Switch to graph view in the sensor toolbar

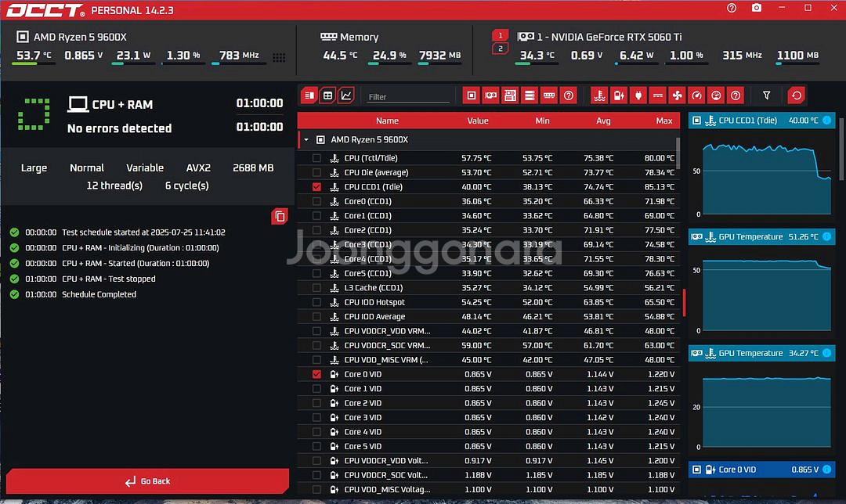[x=346, y=95]
